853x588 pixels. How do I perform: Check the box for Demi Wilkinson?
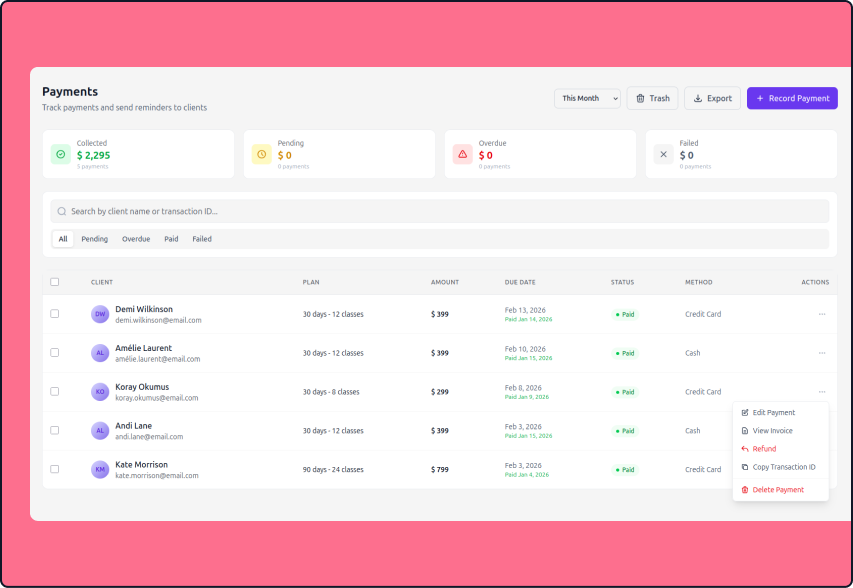point(55,314)
